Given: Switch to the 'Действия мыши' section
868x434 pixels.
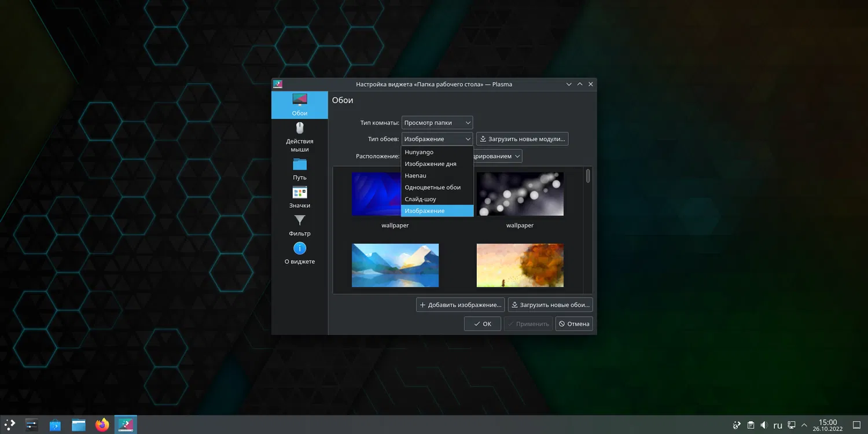Looking at the screenshot, I should (300, 137).
